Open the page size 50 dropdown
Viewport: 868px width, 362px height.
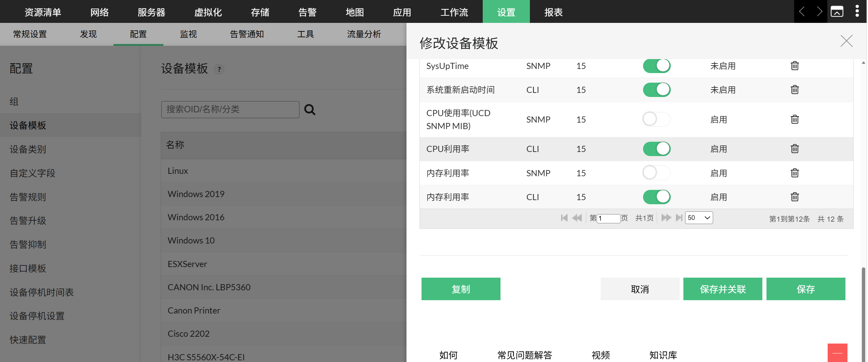tap(699, 218)
